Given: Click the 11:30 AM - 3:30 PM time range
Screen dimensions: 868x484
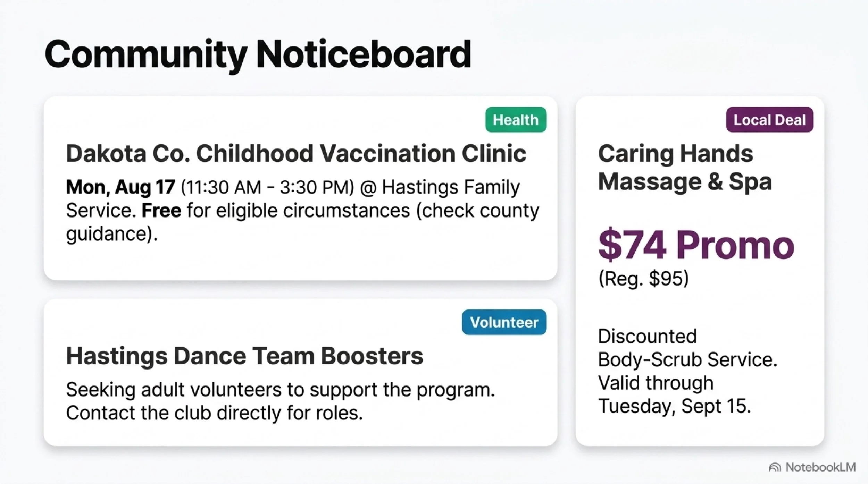Looking at the screenshot, I should pos(267,188).
